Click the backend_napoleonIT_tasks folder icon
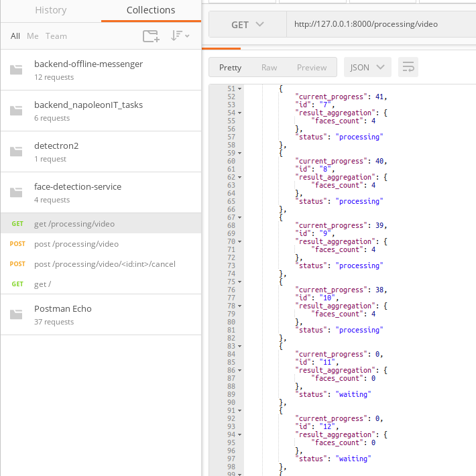This screenshot has height=476, width=476. tap(16, 111)
